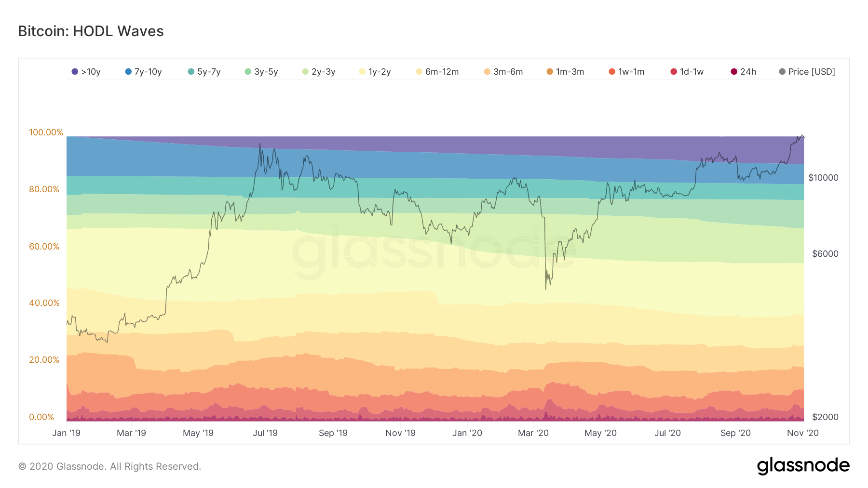This screenshot has width=868, height=488.
Task: Toggle the 2y-3y legend series
Action: [319, 72]
